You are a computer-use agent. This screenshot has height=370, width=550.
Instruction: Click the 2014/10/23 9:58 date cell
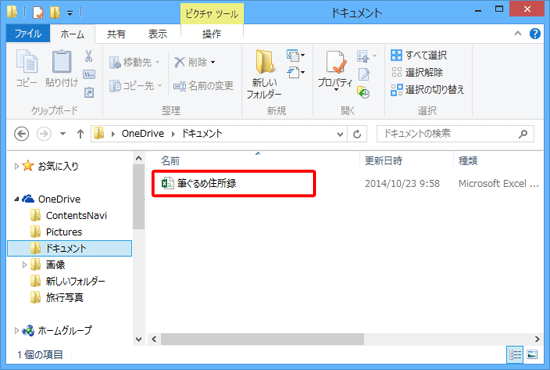[402, 183]
